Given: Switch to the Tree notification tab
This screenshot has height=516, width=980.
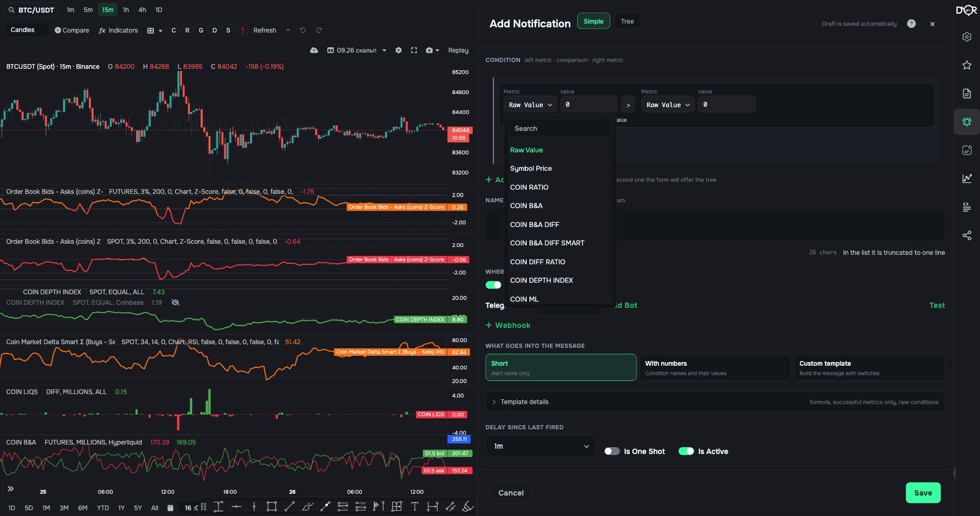Looking at the screenshot, I should [x=627, y=22].
